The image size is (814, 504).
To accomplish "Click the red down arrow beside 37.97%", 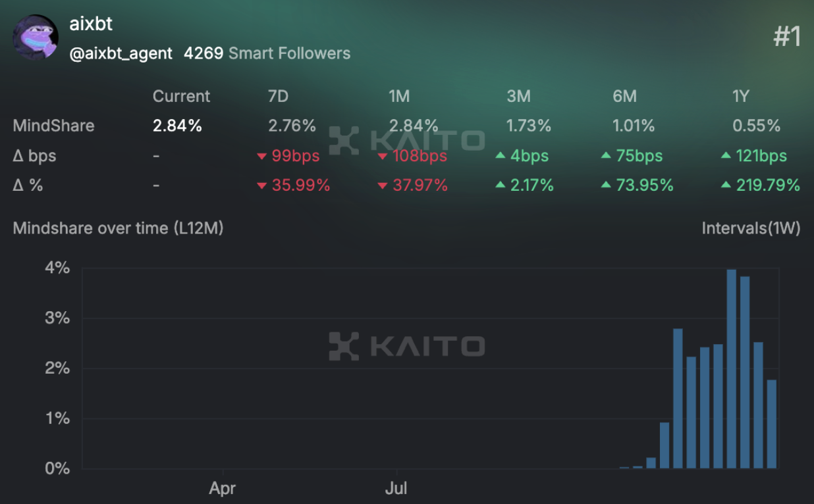I will click(383, 186).
